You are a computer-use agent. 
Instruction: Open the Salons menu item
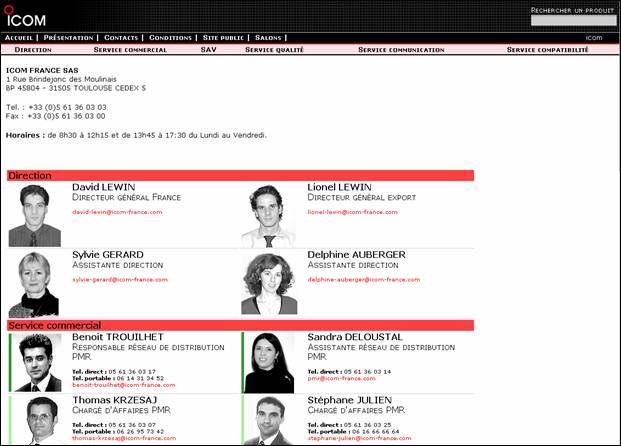[x=268, y=38]
